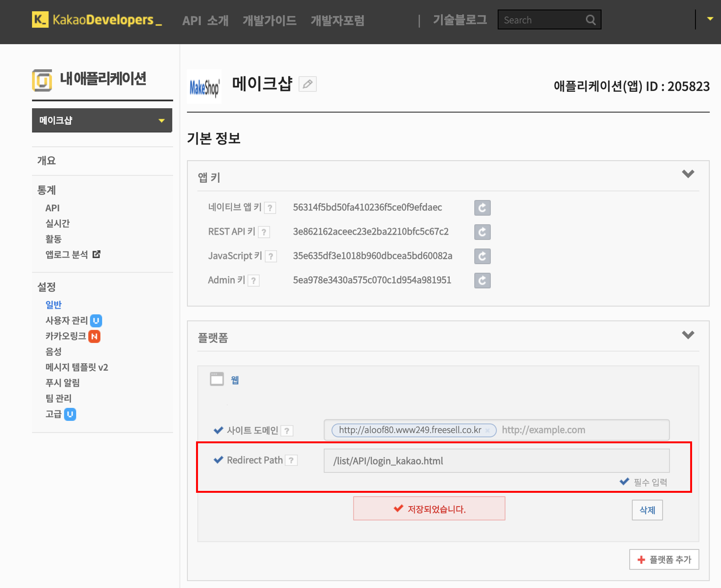Open 음성 settings
This screenshot has width=721, height=588.
coord(53,352)
